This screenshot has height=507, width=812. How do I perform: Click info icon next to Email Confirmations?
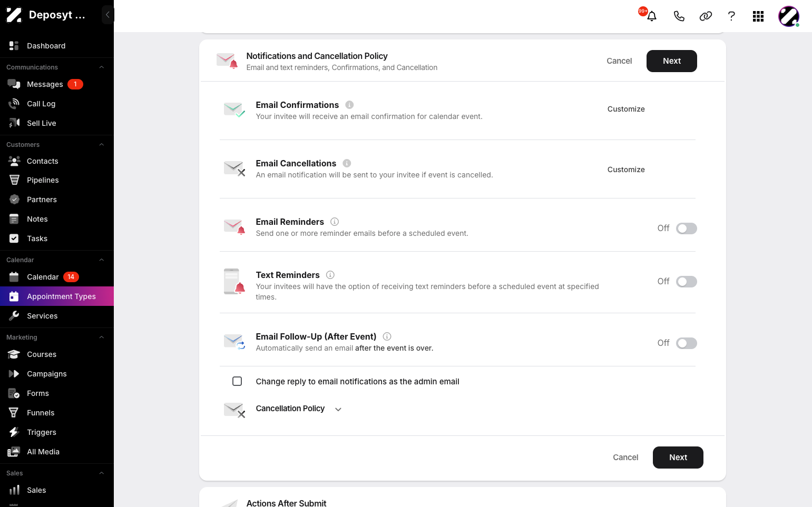[349, 105]
